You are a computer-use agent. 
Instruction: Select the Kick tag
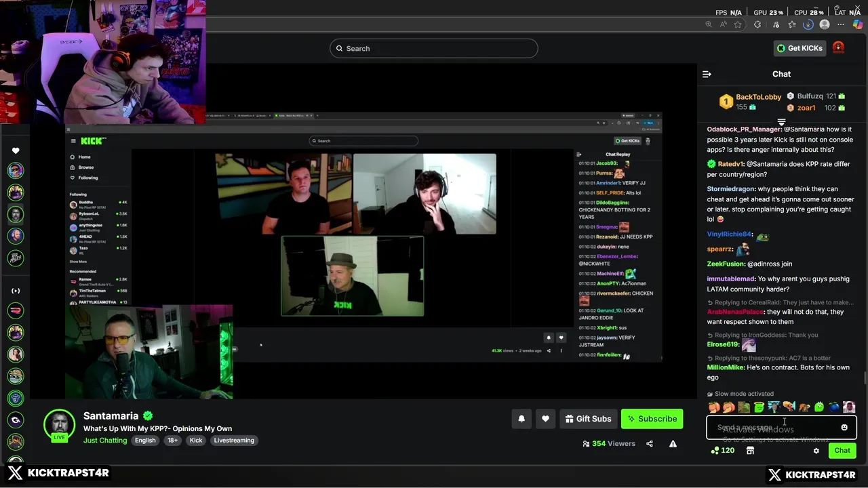pyautogui.click(x=196, y=441)
